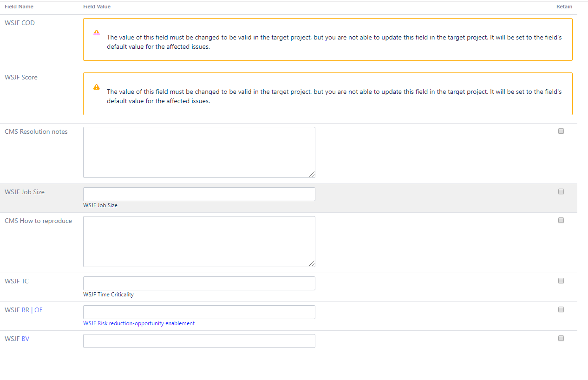Viewport: 588px width, 380px height.
Task: Click the warning icon in the WSJF Score row
Action: pyautogui.click(x=96, y=87)
